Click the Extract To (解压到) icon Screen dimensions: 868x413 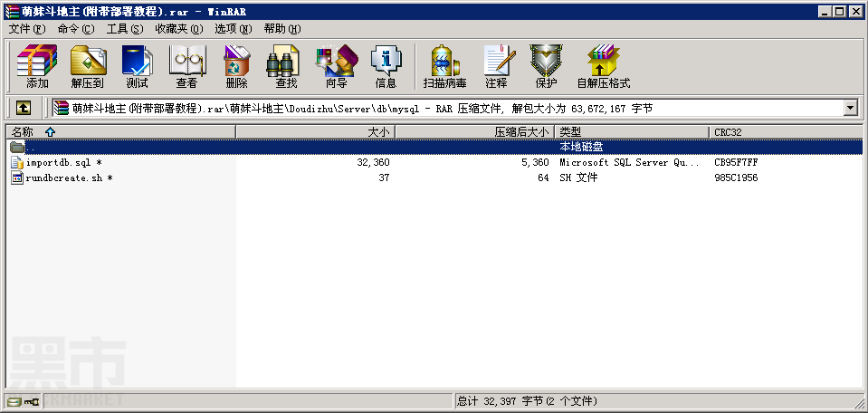(88, 66)
